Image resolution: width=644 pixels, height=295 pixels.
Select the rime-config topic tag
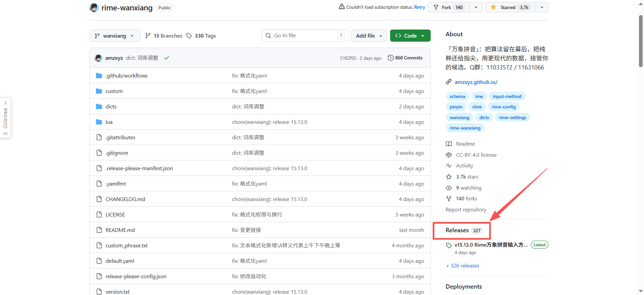click(x=504, y=107)
